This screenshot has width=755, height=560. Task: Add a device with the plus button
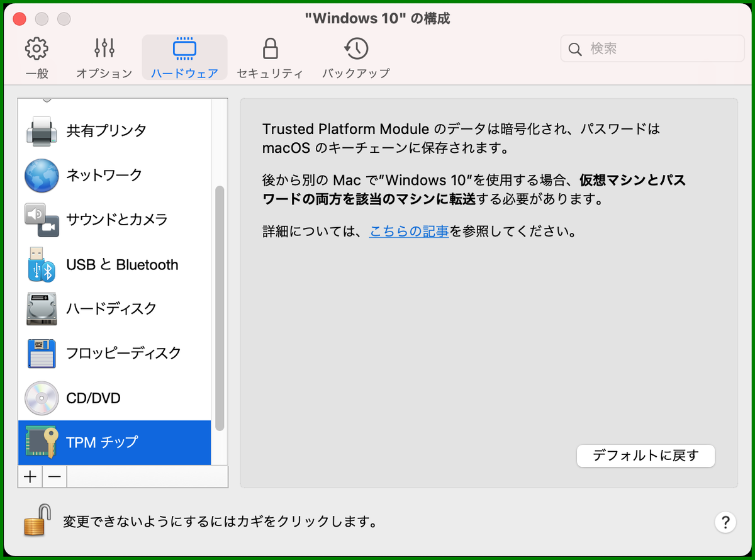pyautogui.click(x=30, y=477)
